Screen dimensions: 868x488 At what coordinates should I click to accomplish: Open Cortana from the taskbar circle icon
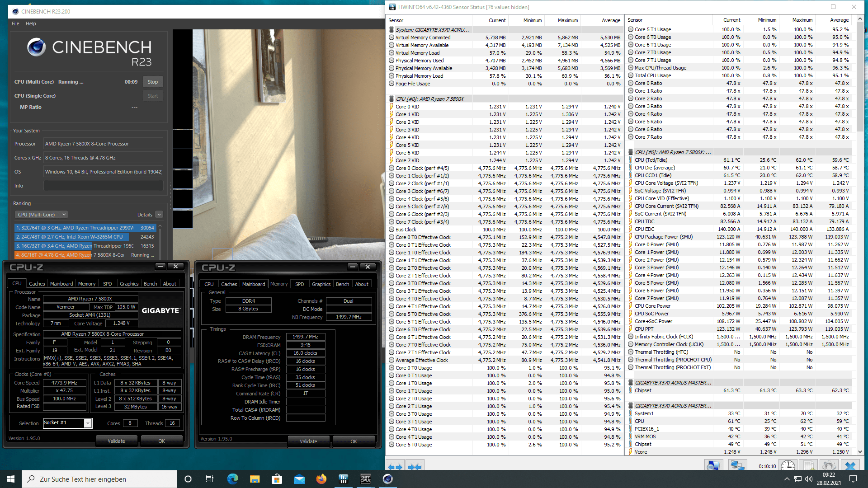click(x=188, y=479)
